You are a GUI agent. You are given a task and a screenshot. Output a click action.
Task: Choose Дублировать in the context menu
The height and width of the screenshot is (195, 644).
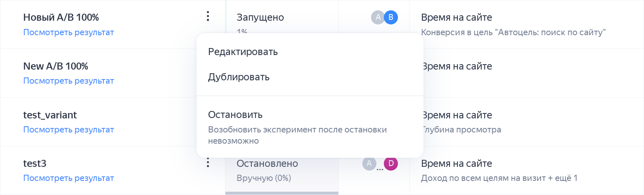click(x=239, y=77)
